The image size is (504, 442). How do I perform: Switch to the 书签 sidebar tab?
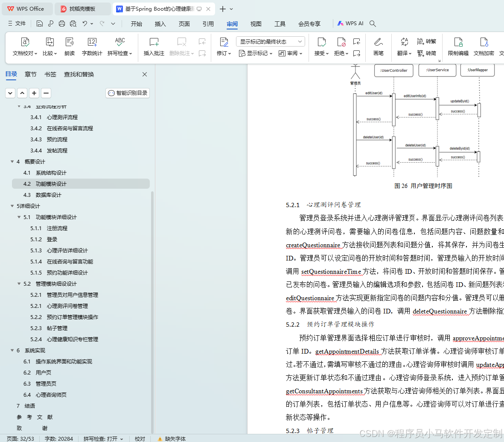[50, 74]
